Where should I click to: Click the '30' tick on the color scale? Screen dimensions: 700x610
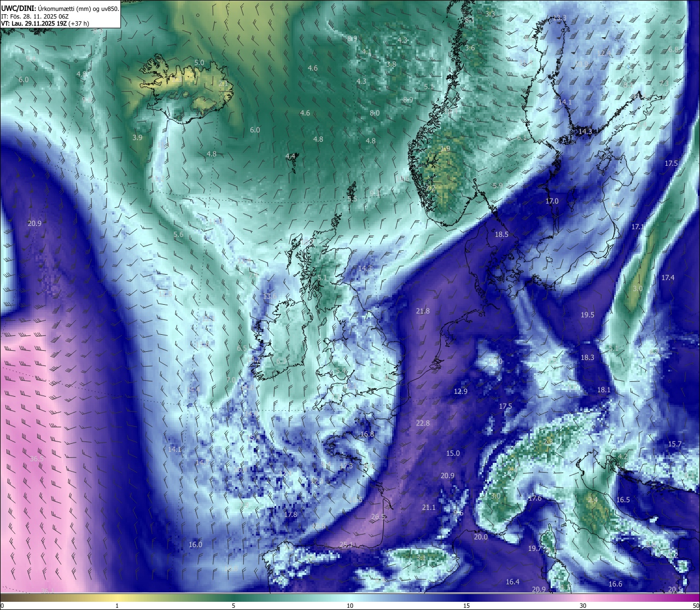(x=583, y=606)
